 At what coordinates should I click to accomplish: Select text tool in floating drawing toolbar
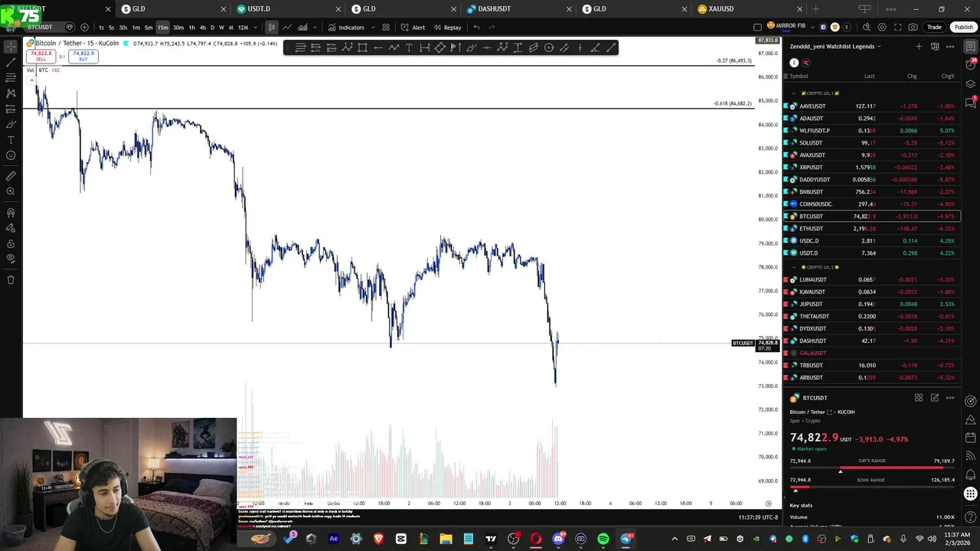point(409,48)
